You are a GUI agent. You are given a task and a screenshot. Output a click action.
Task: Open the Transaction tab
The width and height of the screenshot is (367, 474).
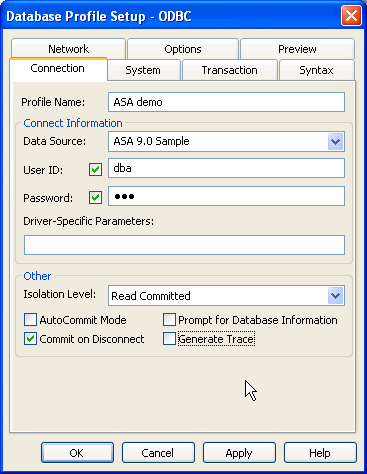pos(230,70)
